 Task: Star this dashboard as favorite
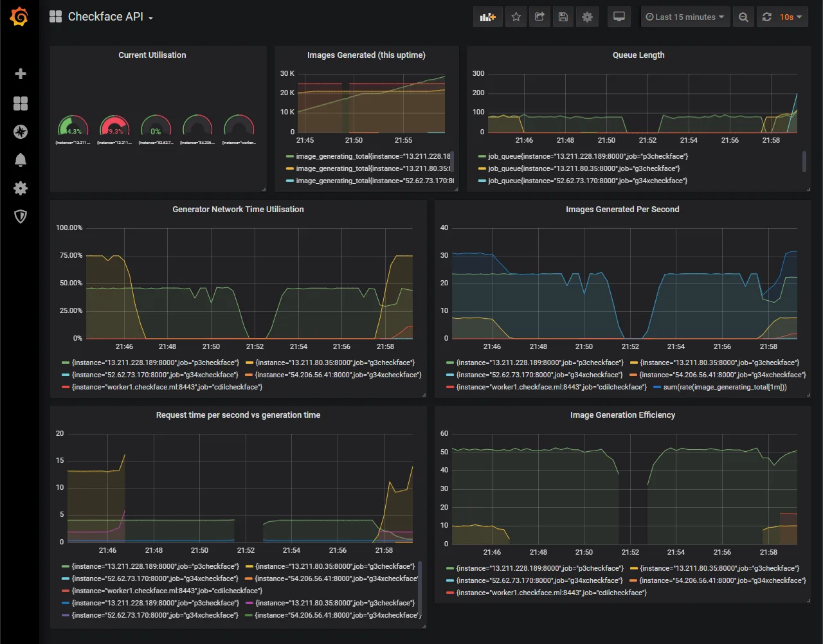tap(516, 17)
